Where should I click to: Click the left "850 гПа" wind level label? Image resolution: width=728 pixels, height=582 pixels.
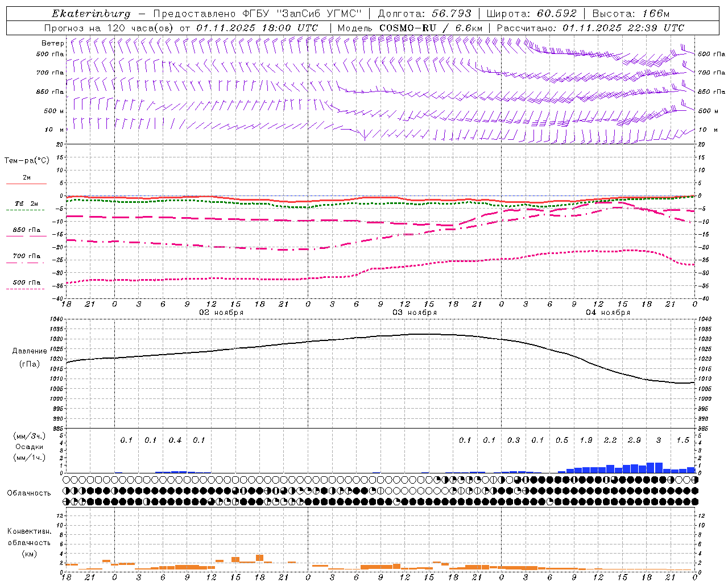[50, 92]
